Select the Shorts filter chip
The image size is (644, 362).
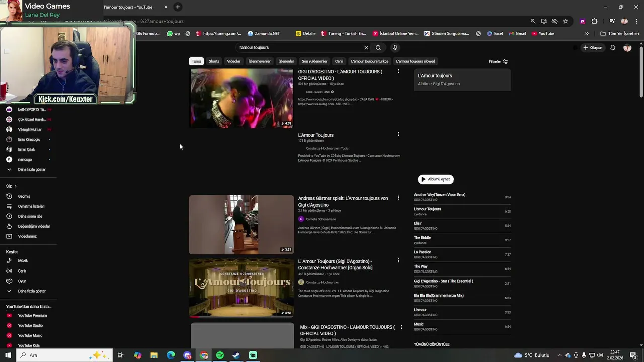point(214,61)
